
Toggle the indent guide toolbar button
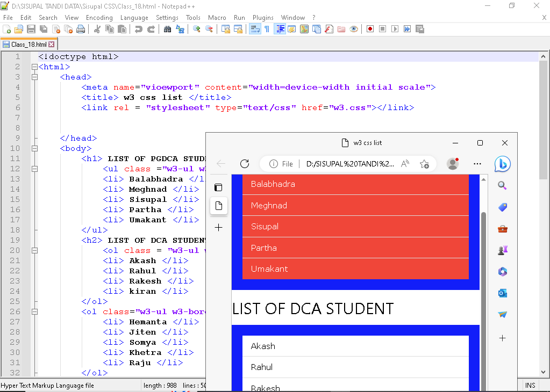click(280, 29)
